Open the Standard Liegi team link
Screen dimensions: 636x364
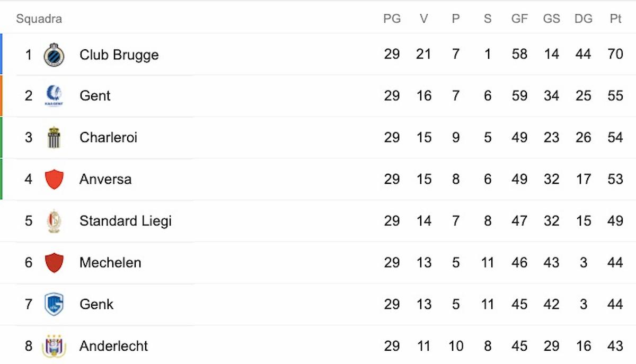tap(125, 221)
